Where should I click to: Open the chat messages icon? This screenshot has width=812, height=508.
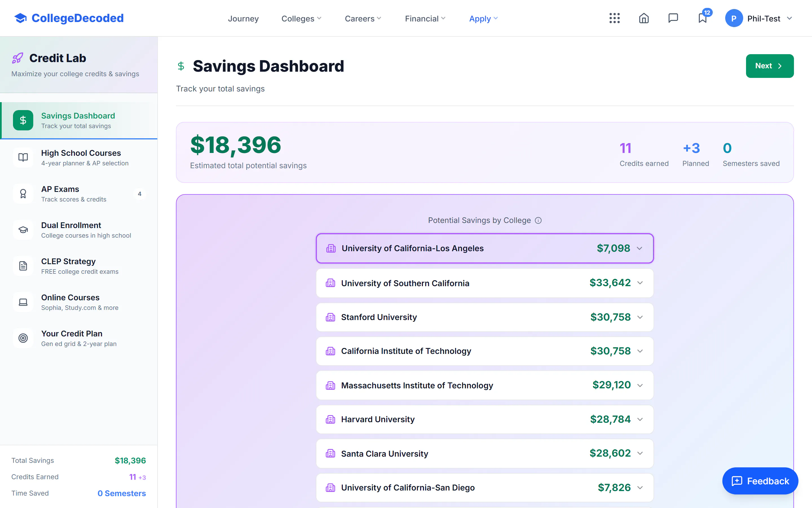(x=673, y=18)
